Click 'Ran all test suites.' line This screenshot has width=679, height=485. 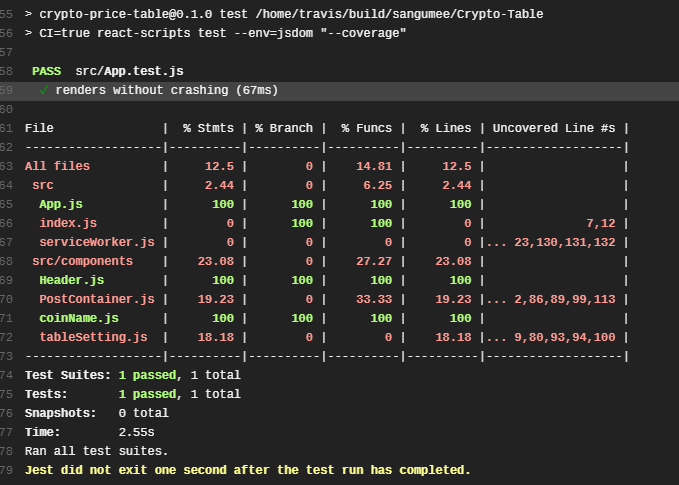pos(97,451)
